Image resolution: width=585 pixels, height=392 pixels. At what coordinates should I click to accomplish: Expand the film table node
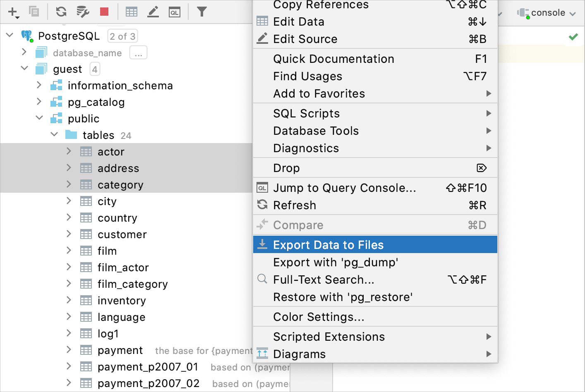pos(69,251)
